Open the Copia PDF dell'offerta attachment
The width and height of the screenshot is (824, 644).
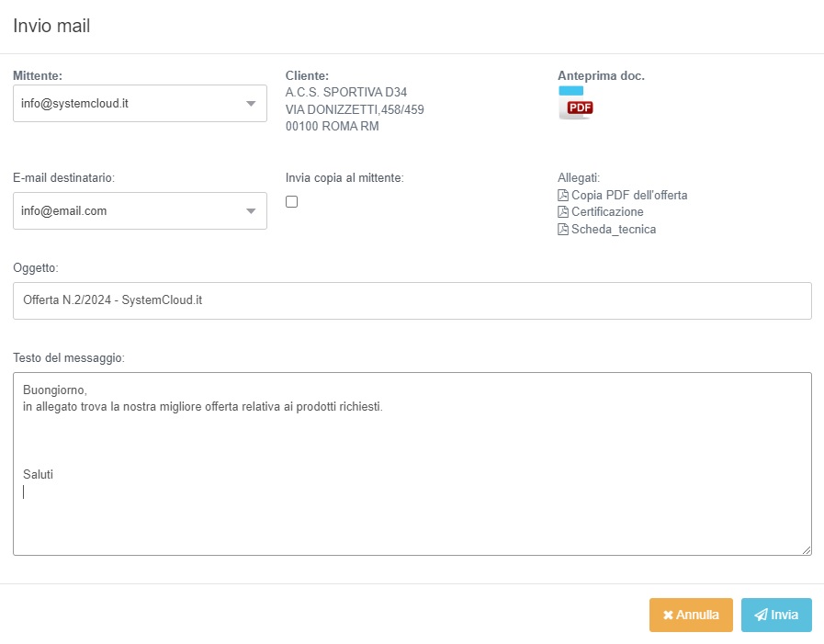[x=629, y=196]
